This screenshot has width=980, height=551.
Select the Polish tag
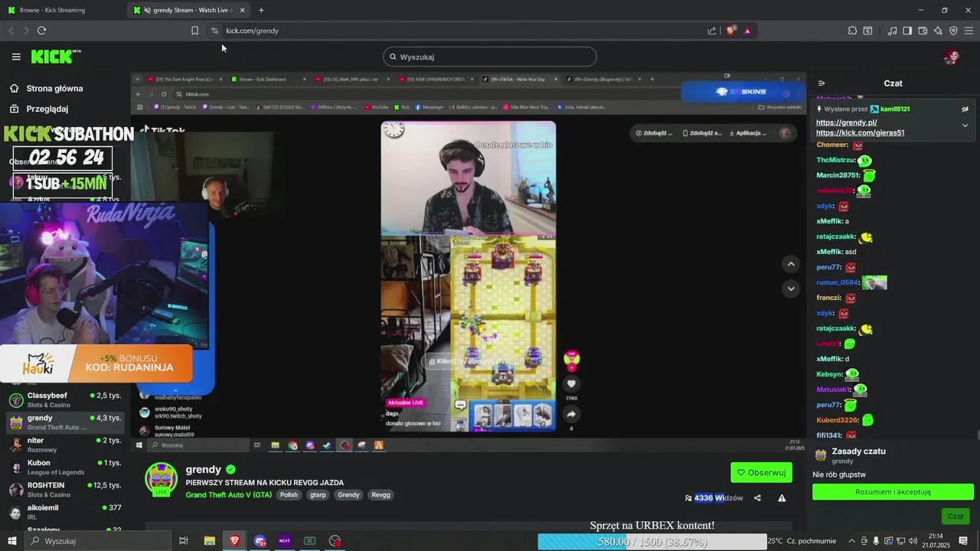click(289, 495)
